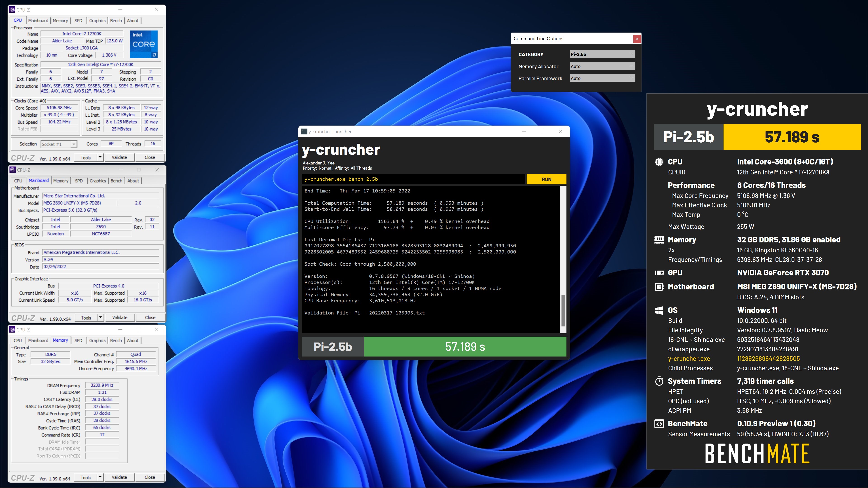
Task: Expand Tools dropdown arrow in Memory window
Action: [100, 477]
